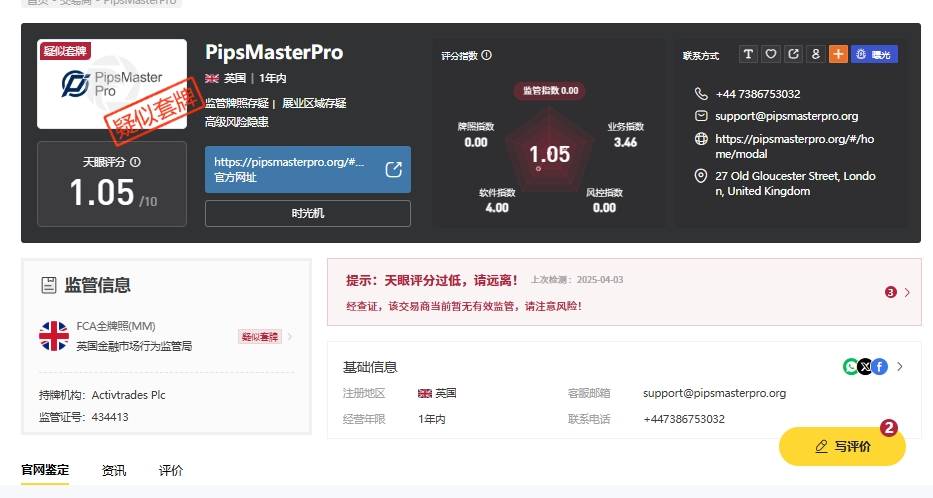Click the +447386753032 number in 基础信息

pos(684,419)
